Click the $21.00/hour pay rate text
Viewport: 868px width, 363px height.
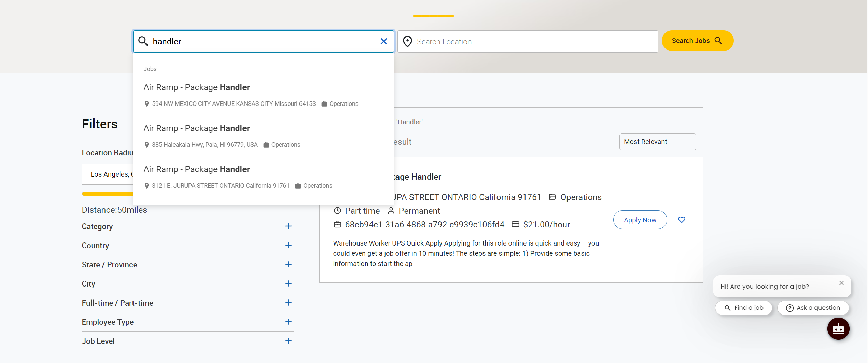pyautogui.click(x=546, y=225)
